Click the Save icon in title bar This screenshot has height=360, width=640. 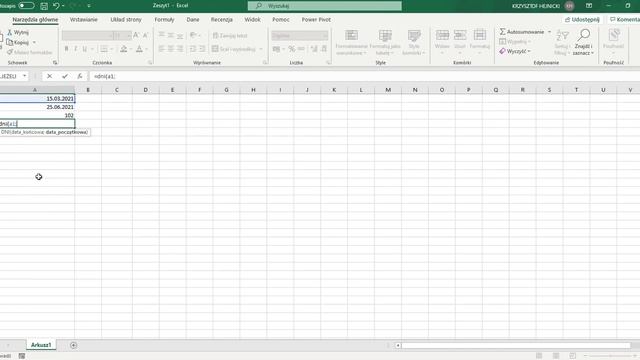[x=44, y=6]
